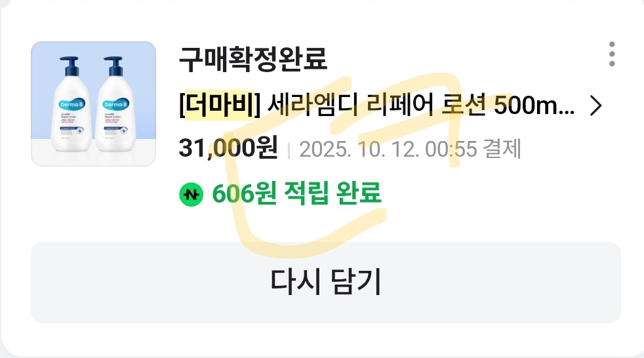Screen dimensions: 644x358
Task: Click the pump head of left bottle
Action: (x=70, y=66)
